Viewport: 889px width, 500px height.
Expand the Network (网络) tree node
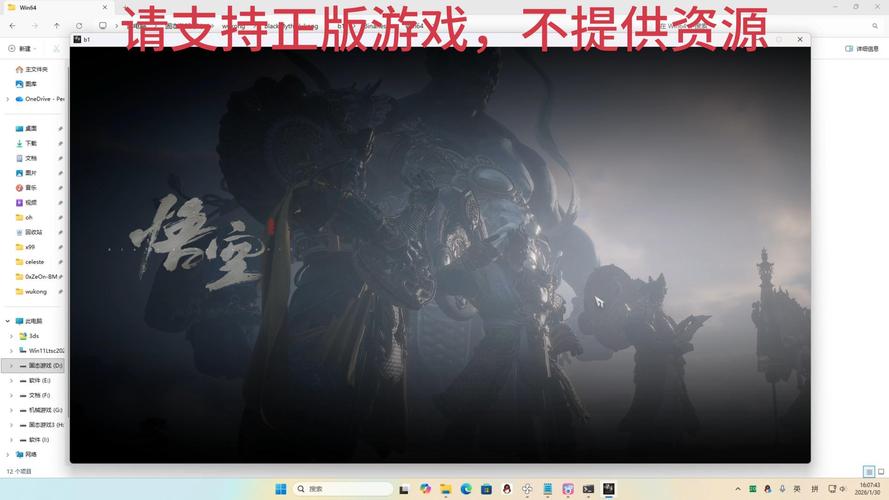[7, 454]
